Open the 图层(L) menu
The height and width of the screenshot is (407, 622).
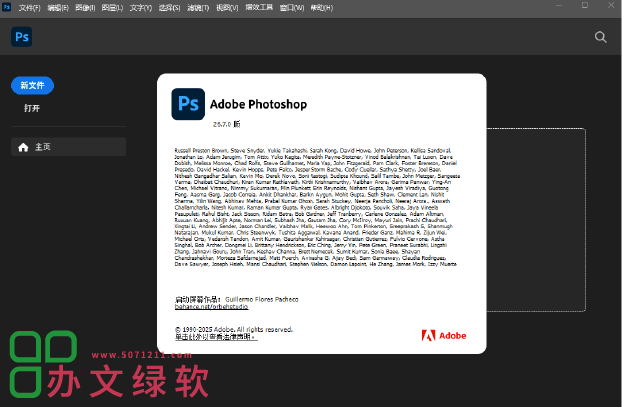tap(112, 8)
